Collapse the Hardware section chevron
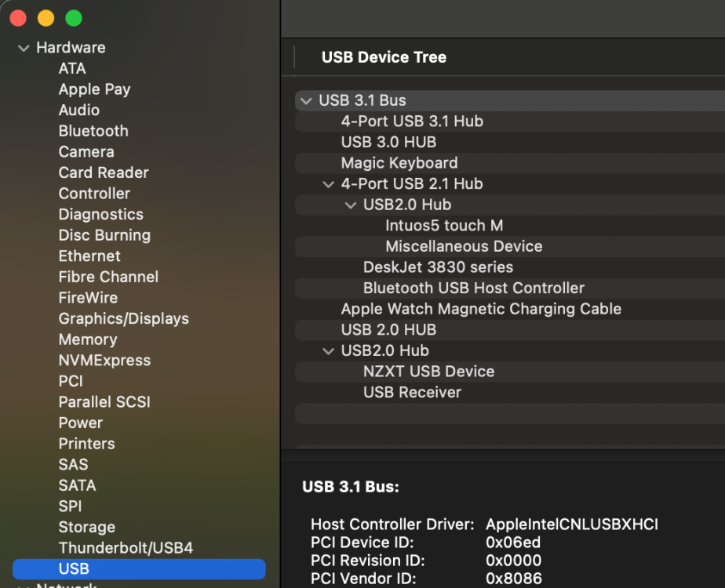Viewport: 725px width, 588px height. (x=24, y=48)
